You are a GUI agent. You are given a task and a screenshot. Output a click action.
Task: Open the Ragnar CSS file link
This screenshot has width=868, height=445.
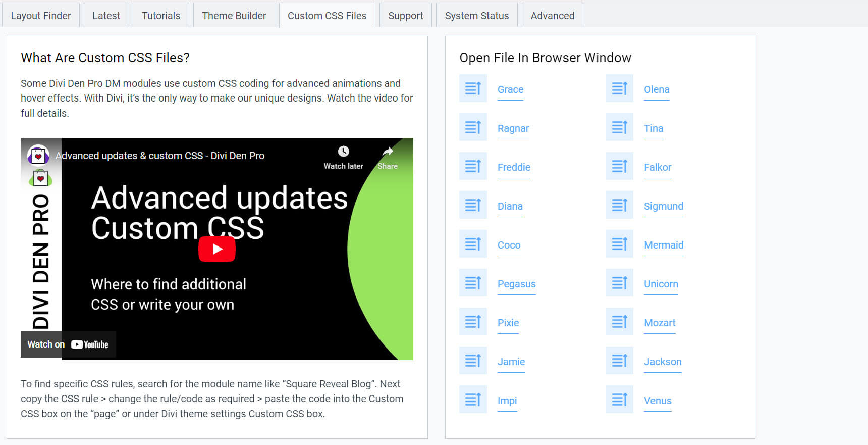tap(513, 128)
